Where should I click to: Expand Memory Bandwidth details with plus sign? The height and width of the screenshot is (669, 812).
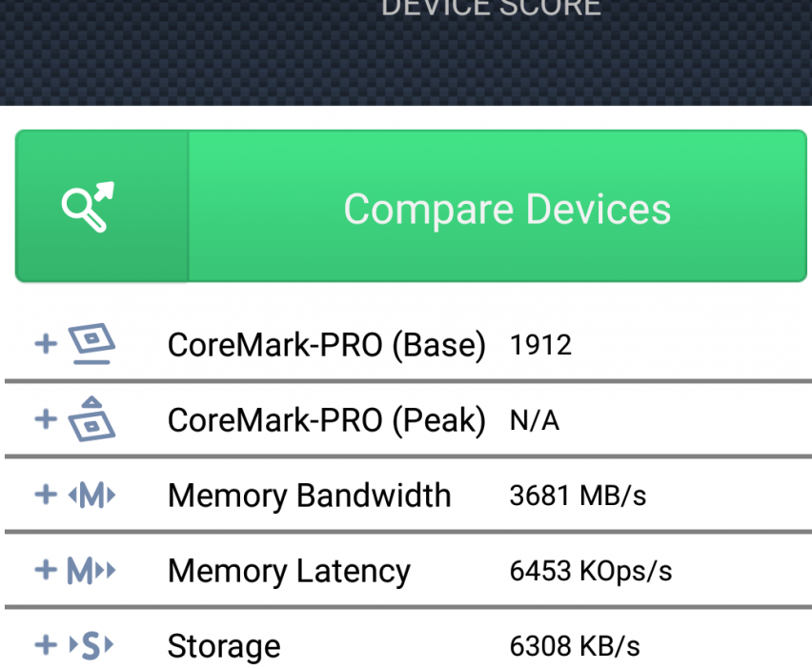[x=46, y=496]
